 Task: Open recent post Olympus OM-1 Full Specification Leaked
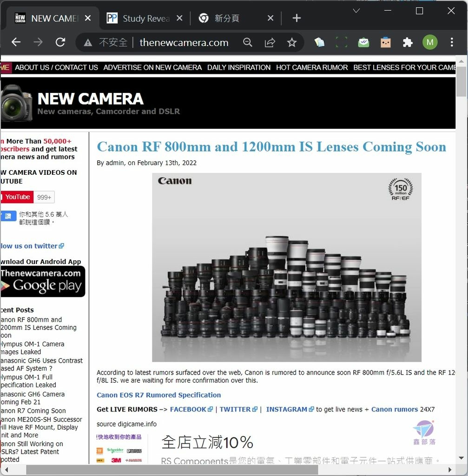pos(28,381)
